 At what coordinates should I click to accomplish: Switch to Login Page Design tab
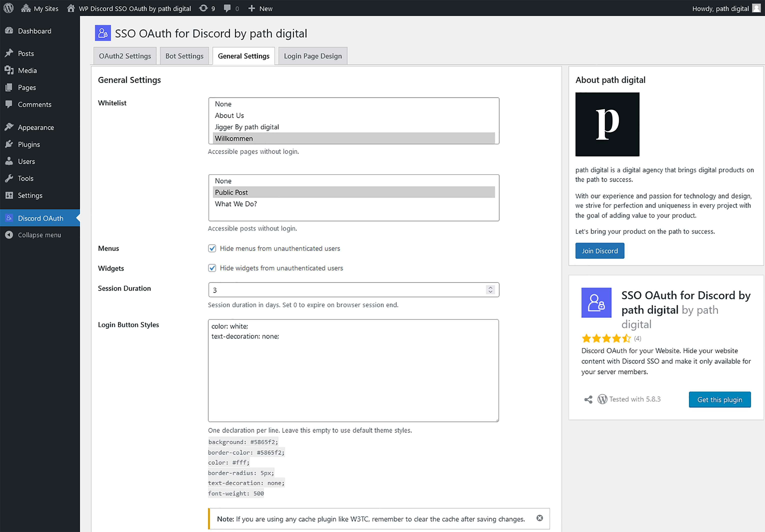click(x=312, y=56)
